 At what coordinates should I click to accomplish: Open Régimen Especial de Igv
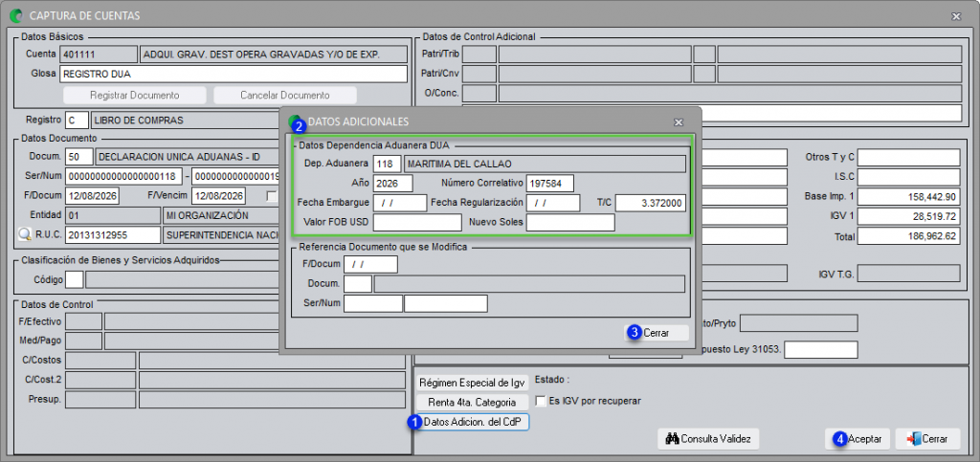click(x=472, y=383)
